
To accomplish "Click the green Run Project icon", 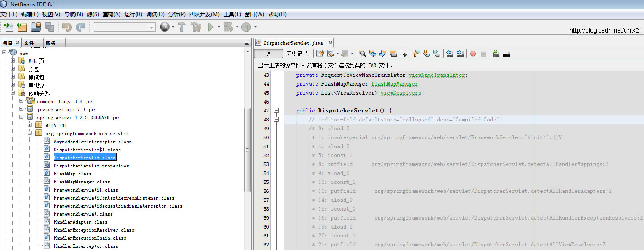I will [211, 27].
